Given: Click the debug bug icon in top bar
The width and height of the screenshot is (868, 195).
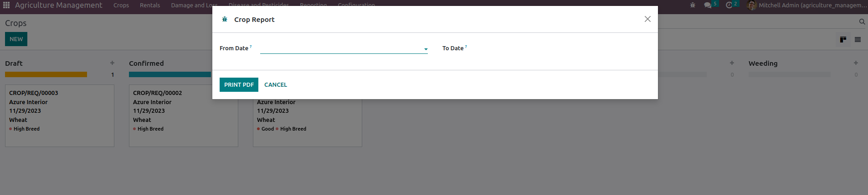Looking at the screenshot, I should click(x=693, y=5).
